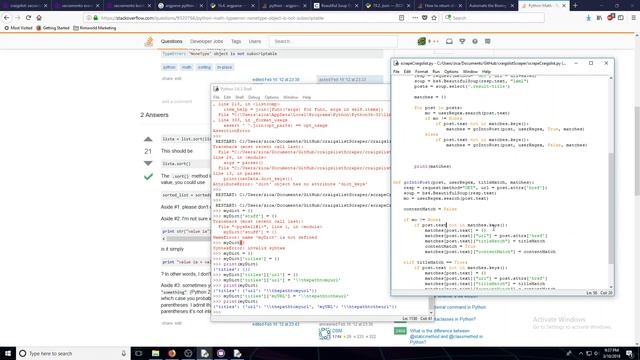Image resolution: width=640 pixels, height=360 pixels.
Task: Open the Stack Overflow help icon
Action: pos(475,41)
